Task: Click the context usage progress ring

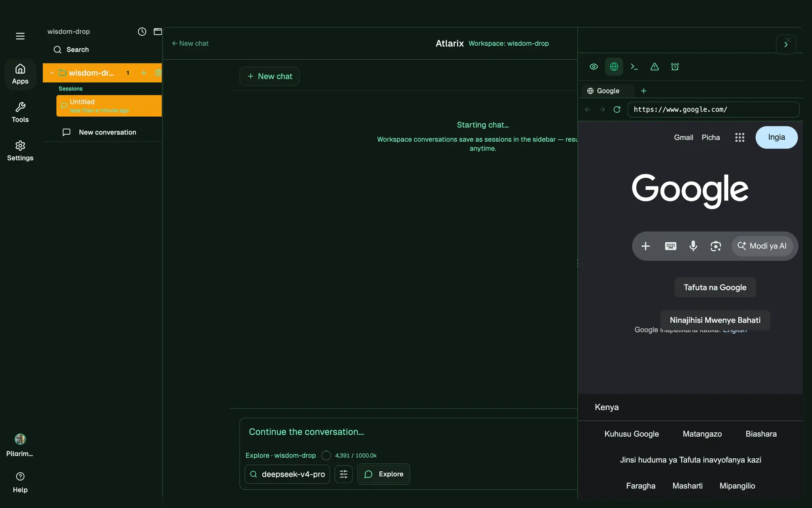Action: pos(326,455)
